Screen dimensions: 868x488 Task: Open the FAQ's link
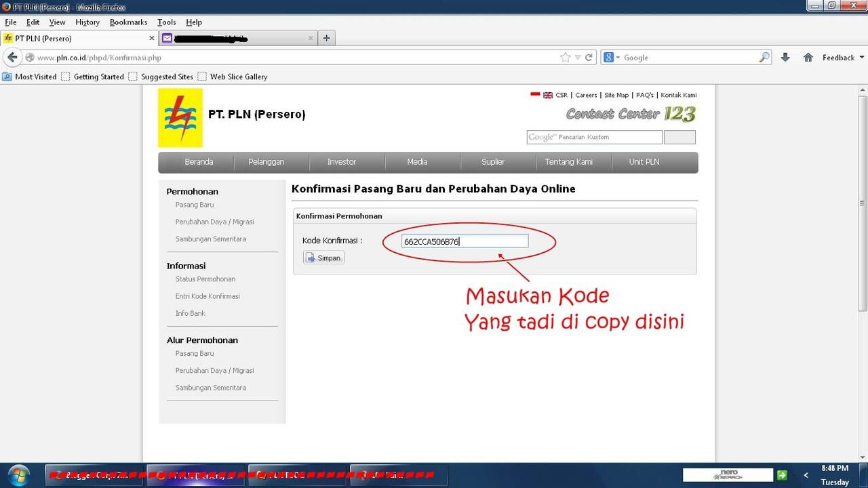click(645, 95)
